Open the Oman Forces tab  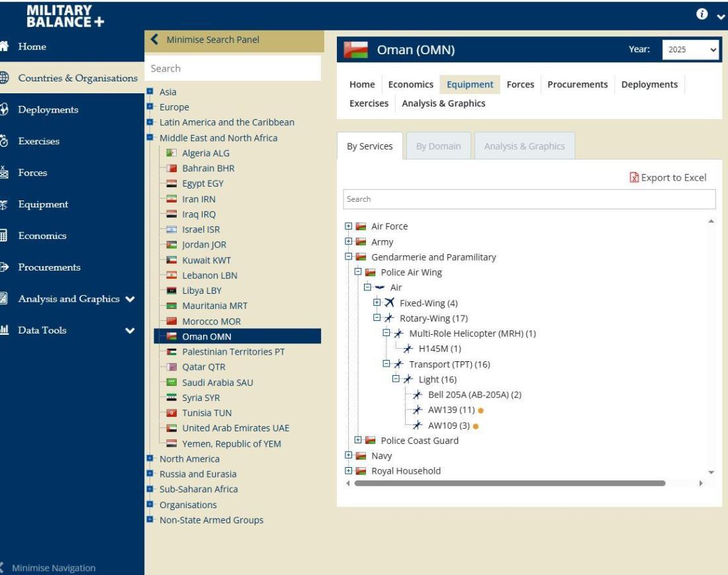coord(520,85)
